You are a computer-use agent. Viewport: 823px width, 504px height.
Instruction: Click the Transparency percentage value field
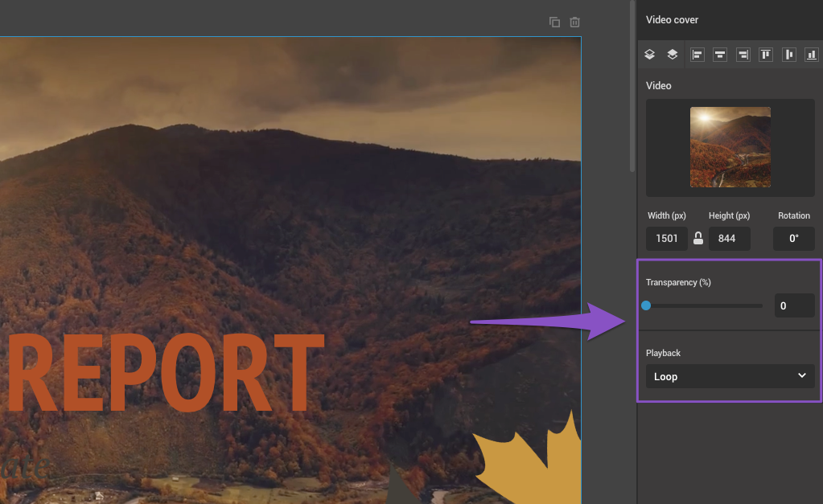(794, 305)
